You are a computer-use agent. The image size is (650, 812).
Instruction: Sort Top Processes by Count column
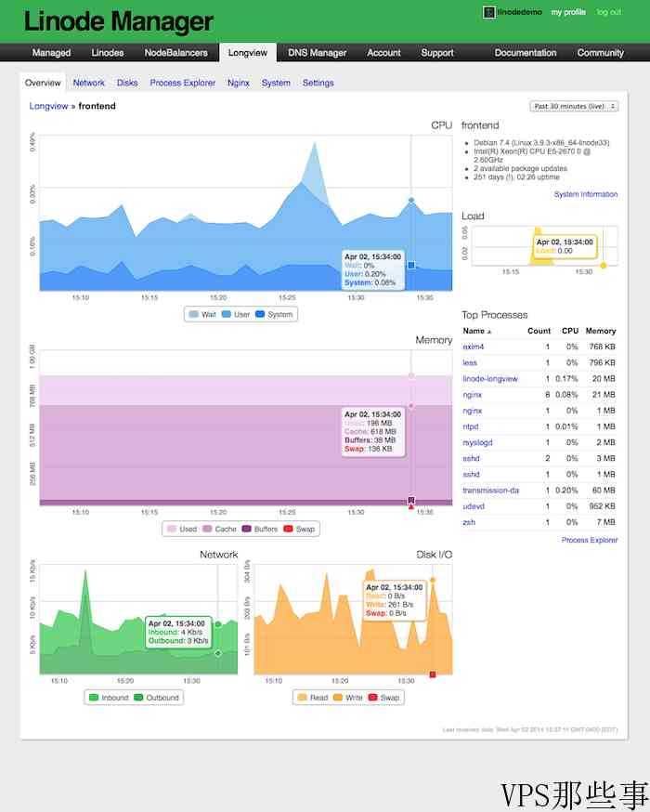pos(539,331)
